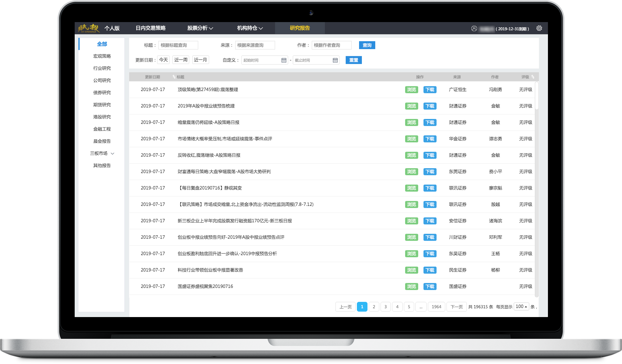Select the 债券研究 category
This screenshot has width=622, height=364.
(102, 93)
